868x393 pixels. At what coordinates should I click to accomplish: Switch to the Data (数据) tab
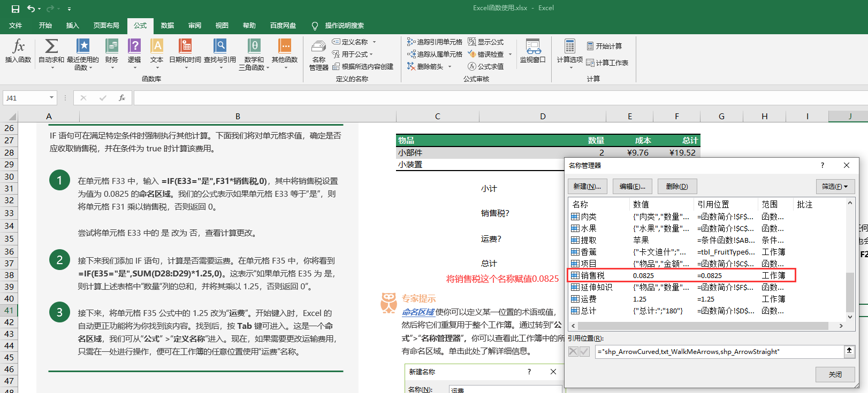coord(167,25)
